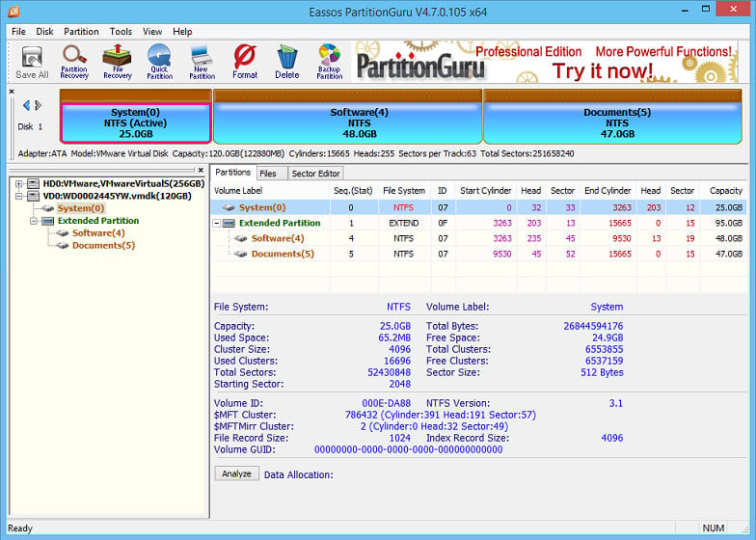Create a New Partition via toolbar
Image resolution: width=756 pixels, height=540 pixels.
coord(202,62)
